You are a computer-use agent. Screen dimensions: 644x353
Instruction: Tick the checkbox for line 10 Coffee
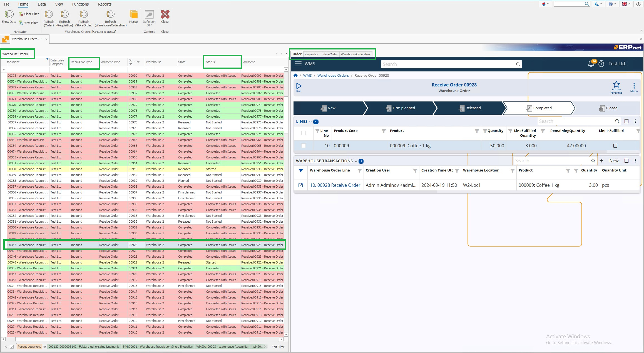[x=304, y=146]
